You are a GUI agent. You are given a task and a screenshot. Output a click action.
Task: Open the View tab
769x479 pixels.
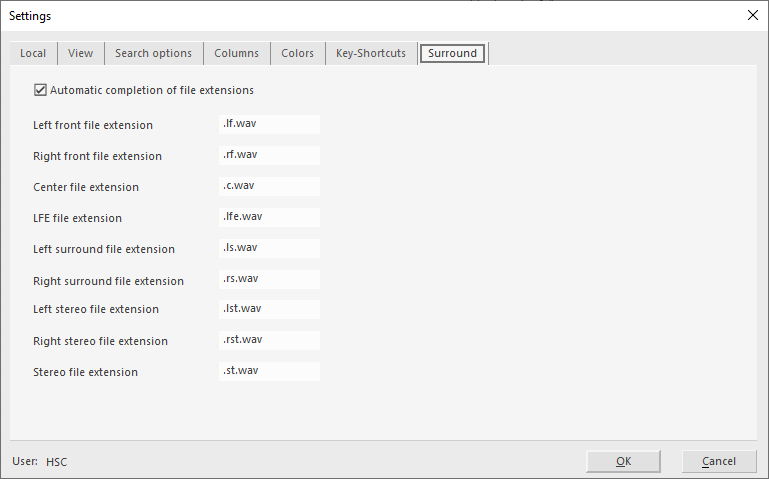[x=80, y=53]
